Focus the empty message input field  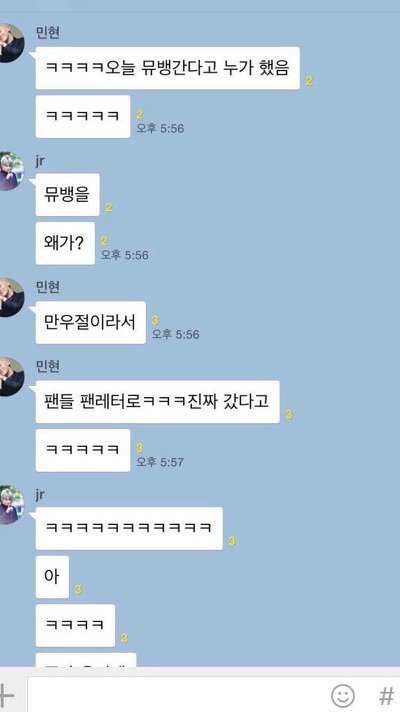pyautogui.click(x=177, y=695)
